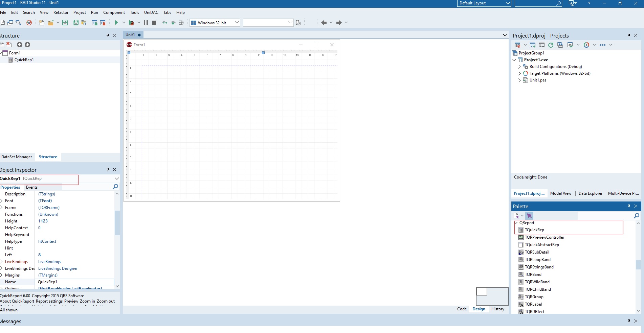Pause the running program
This screenshot has height=333, width=644.
(x=146, y=23)
